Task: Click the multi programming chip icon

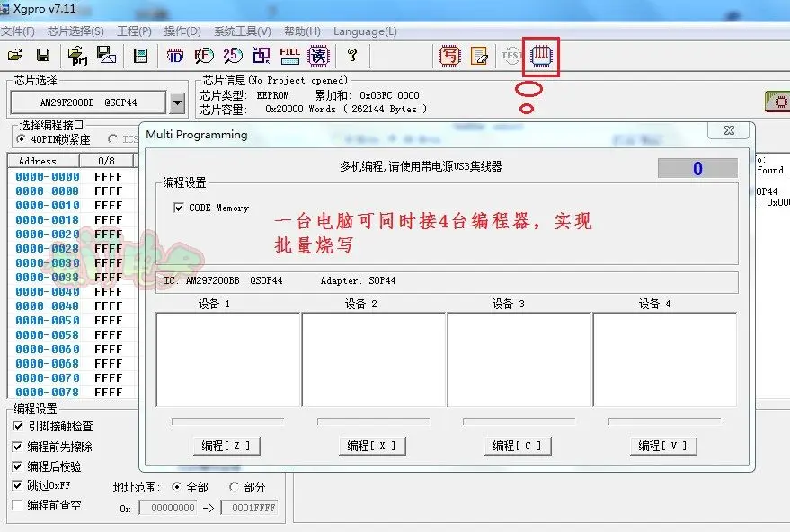Action: [x=541, y=55]
